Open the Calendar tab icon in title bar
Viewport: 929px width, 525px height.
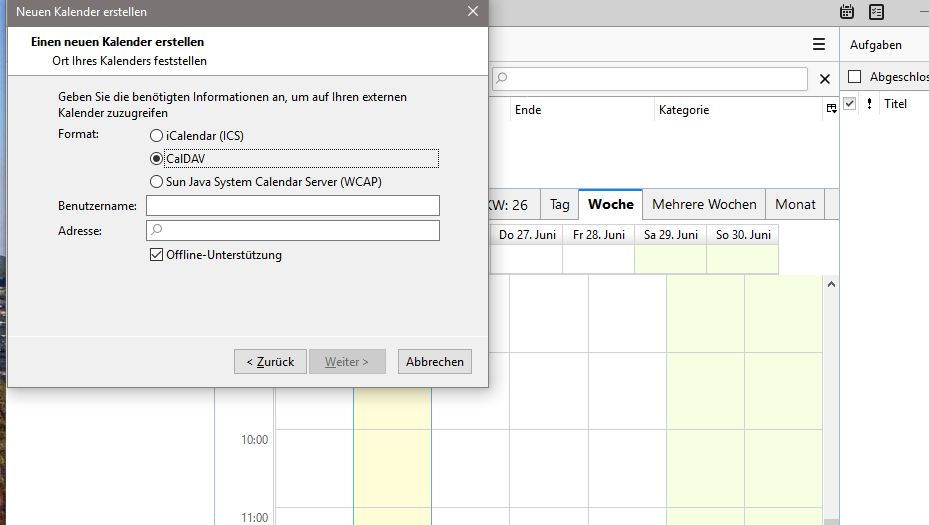pyautogui.click(x=847, y=11)
